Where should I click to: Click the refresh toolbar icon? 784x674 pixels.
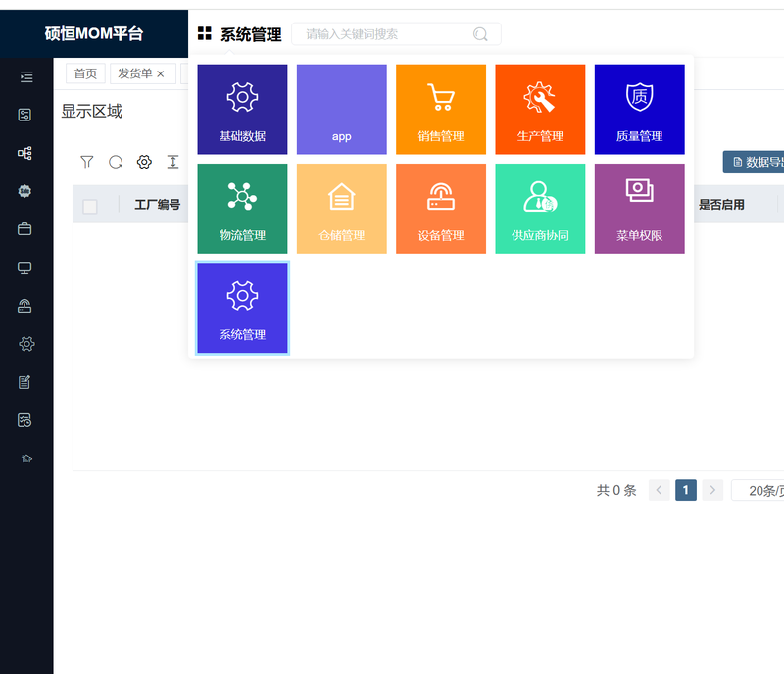coord(116,162)
